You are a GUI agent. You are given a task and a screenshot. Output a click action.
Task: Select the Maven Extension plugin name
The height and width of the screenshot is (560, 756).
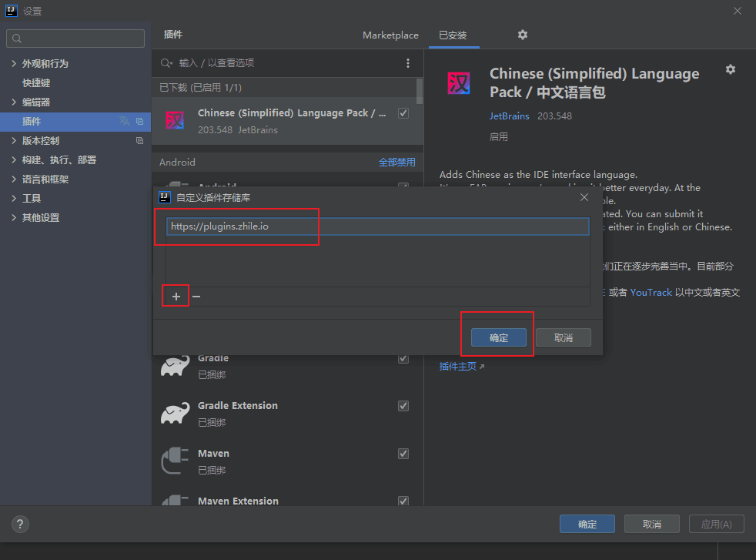tap(238, 501)
